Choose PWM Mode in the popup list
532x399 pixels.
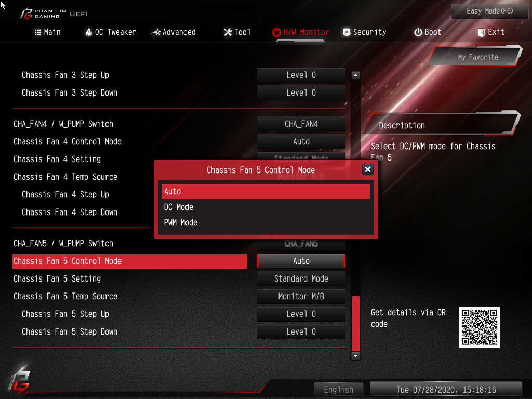266,222
